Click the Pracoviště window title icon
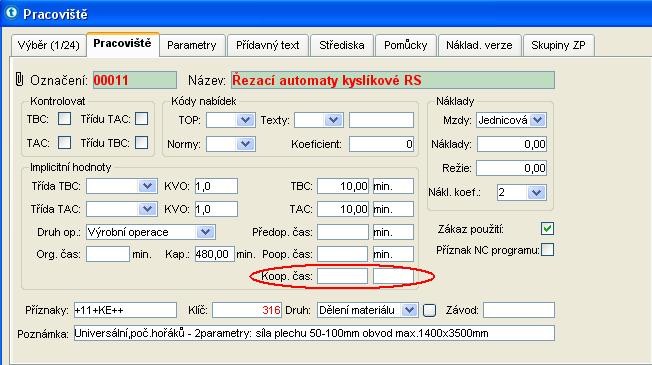Screen dimensions: 652x365 [x=11, y=13]
